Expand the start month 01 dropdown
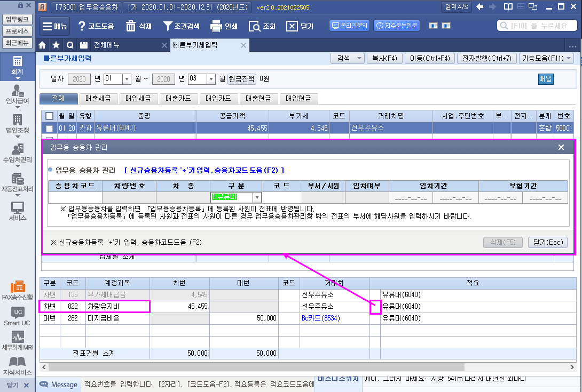The width and height of the screenshot is (582, 392). click(x=127, y=79)
